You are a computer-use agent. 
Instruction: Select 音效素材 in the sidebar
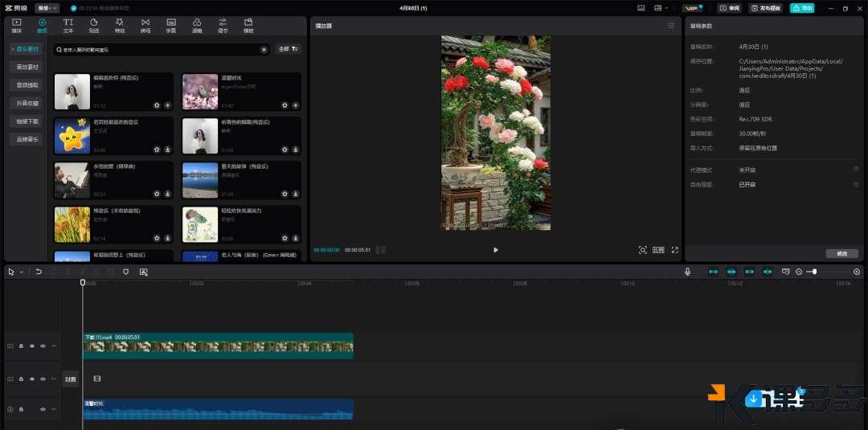(27, 67)
